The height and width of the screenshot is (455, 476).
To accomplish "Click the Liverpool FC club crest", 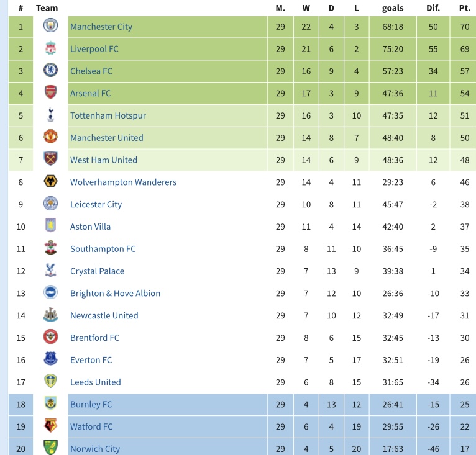I will tap(50, 48).
